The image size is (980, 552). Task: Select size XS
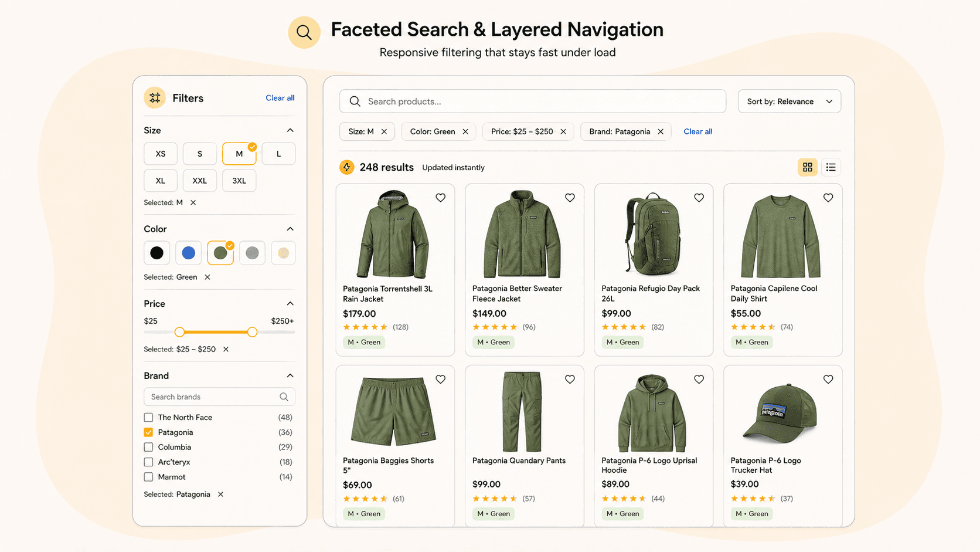[161, 154]
